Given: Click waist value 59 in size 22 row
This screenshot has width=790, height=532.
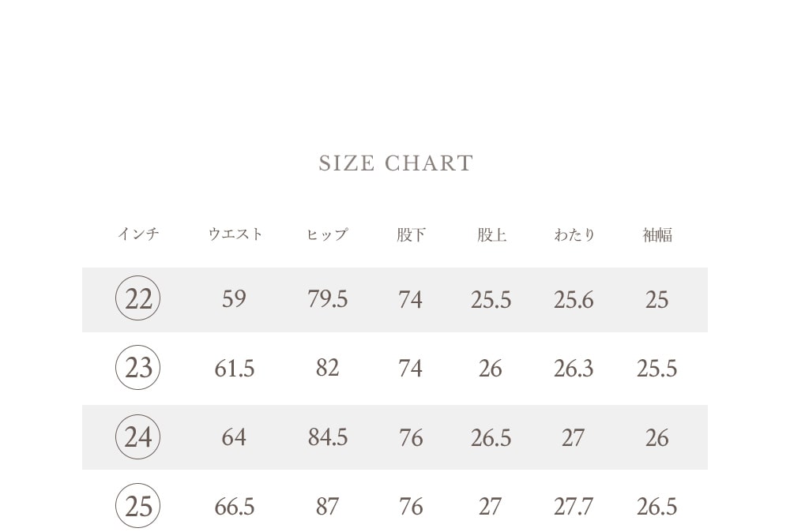Looking at the screenshot, I should tap(235, 299).
